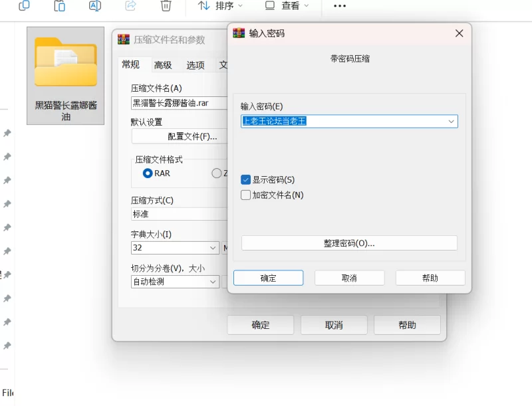The height and width of the screenshot is (406, 532).
Task: Click the Share icon in Explorer toolbar
Action: (x=130, y=5)
